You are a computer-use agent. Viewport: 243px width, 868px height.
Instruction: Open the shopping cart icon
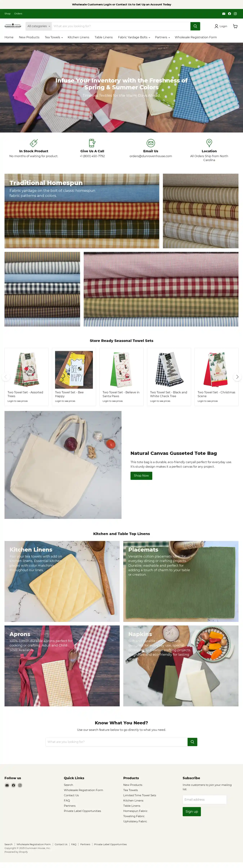point(235,26)
